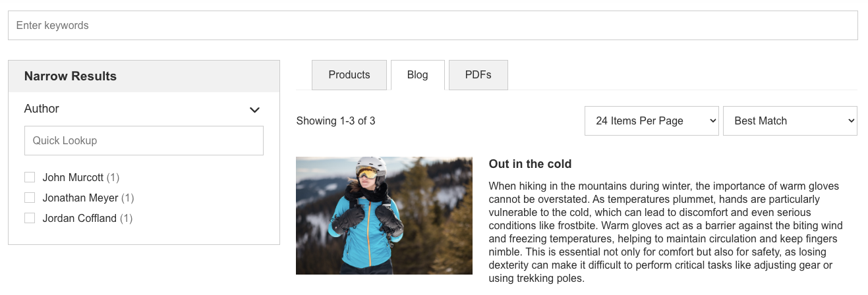
Task: Enable the Jonathan Meyer author checkbox
Action: 30,198
